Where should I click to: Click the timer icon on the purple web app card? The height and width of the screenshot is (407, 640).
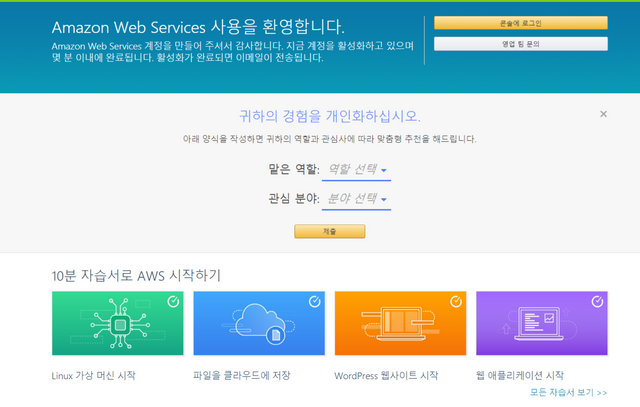(x=597, y=301)
